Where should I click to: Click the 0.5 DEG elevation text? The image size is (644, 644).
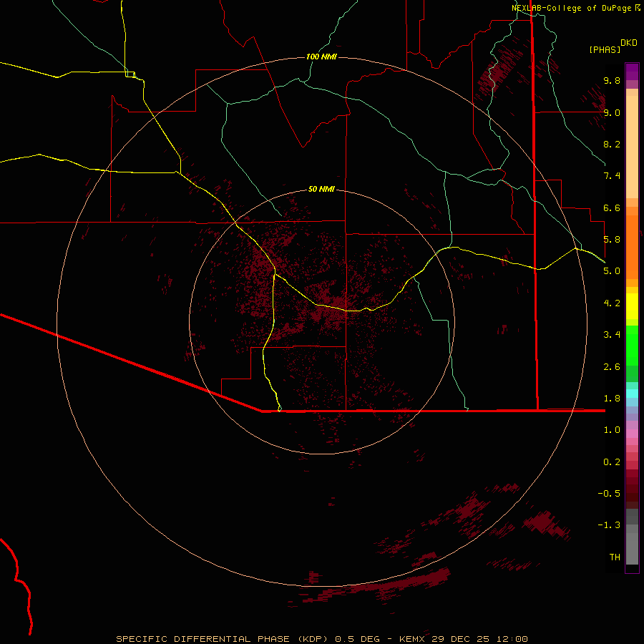358,639
